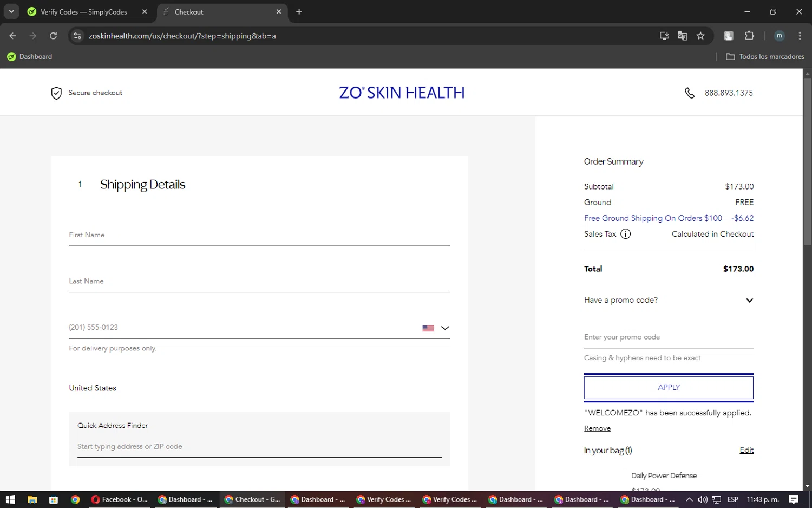Open the Windows notification center
Screen dimensions: 812x508
[x=794, y=499]
